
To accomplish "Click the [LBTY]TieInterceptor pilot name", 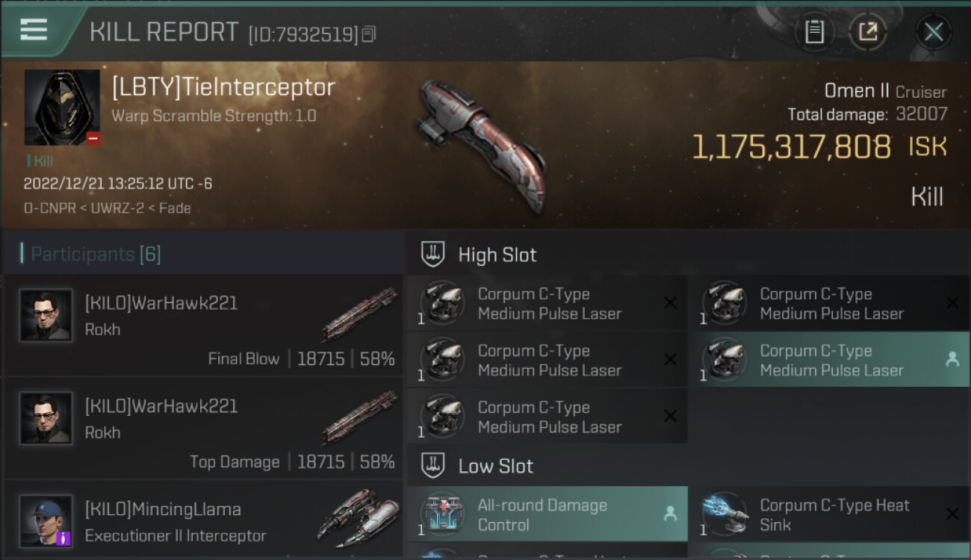I will coord(223,87).
